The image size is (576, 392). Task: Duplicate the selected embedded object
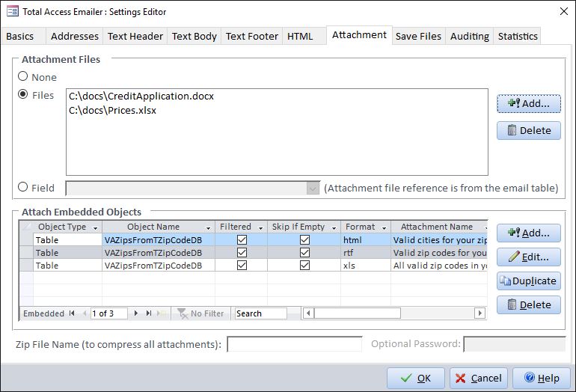pos(528,281)
